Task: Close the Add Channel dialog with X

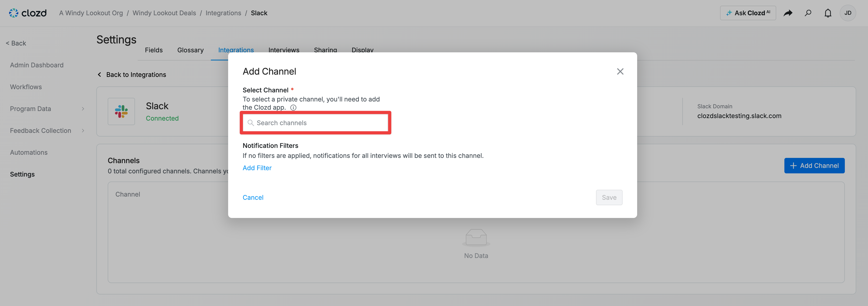Action: pyautogui.click(x=620, y=71)
